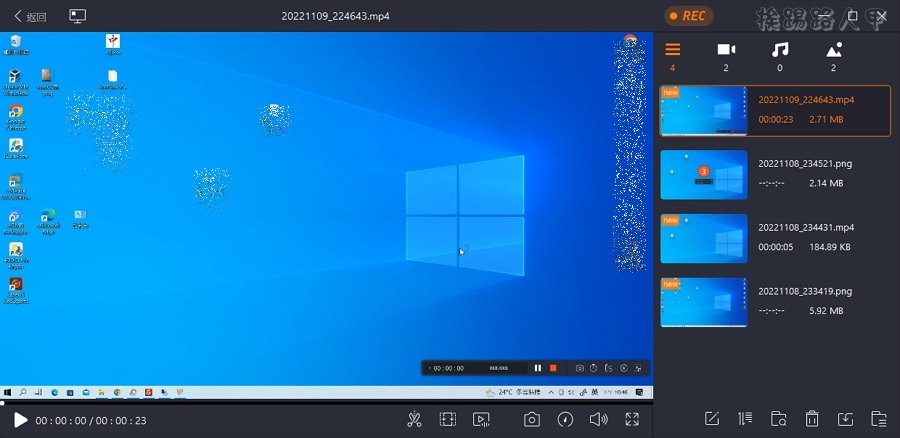Image resolution: width=900 pixels, height=438 pixels.
Task: Open the playback speed control
Action: tap(565, 420)
